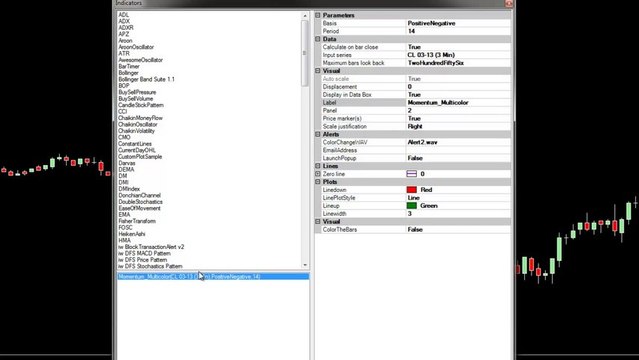Select ChaikinOscillator indicator
The width and height of the screenshot is (639, 360).
pyautogui.click(x=138, y=124)
